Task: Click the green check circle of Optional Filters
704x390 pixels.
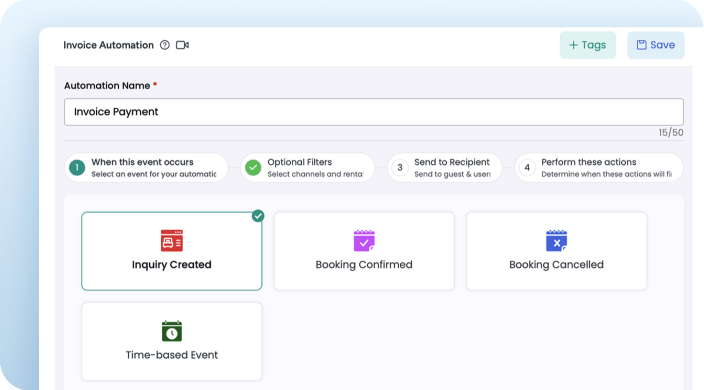Action: (253, 168)
